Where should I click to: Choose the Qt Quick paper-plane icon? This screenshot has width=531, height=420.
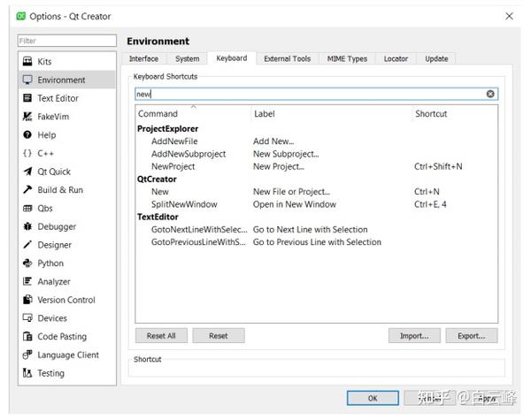click(27, 172)
